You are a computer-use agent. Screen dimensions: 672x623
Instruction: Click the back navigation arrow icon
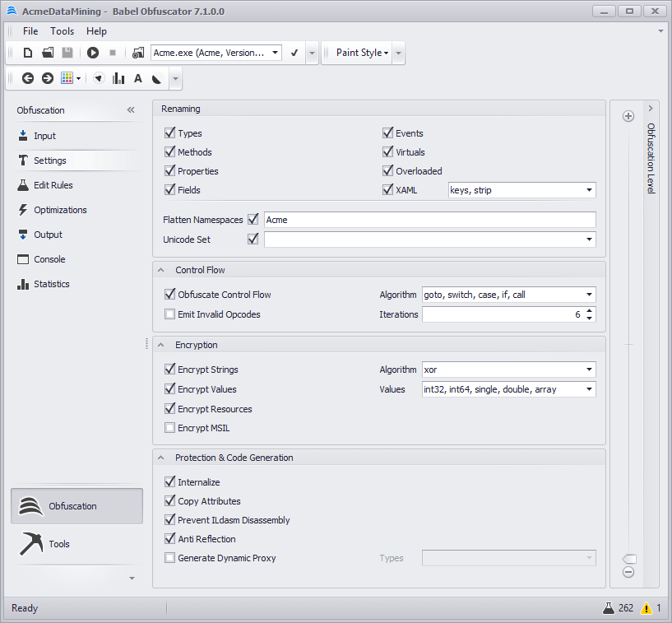[28, 78]
